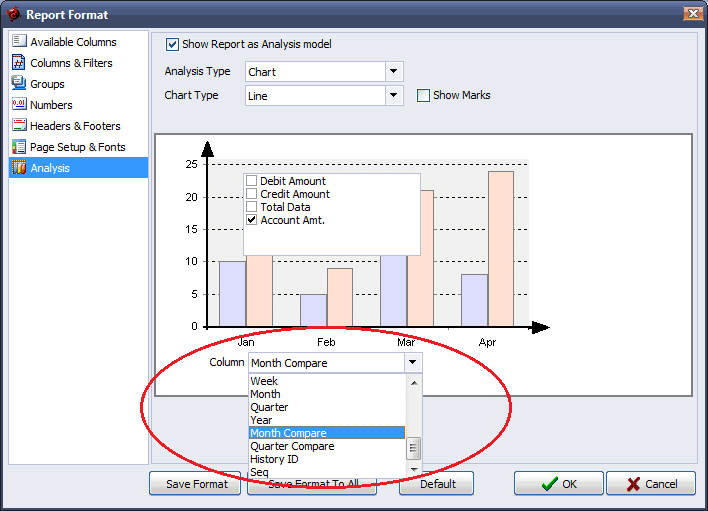708x511 pixels.
Task: Uncheck Show Report as Analysis model
Action: (173, 44)
